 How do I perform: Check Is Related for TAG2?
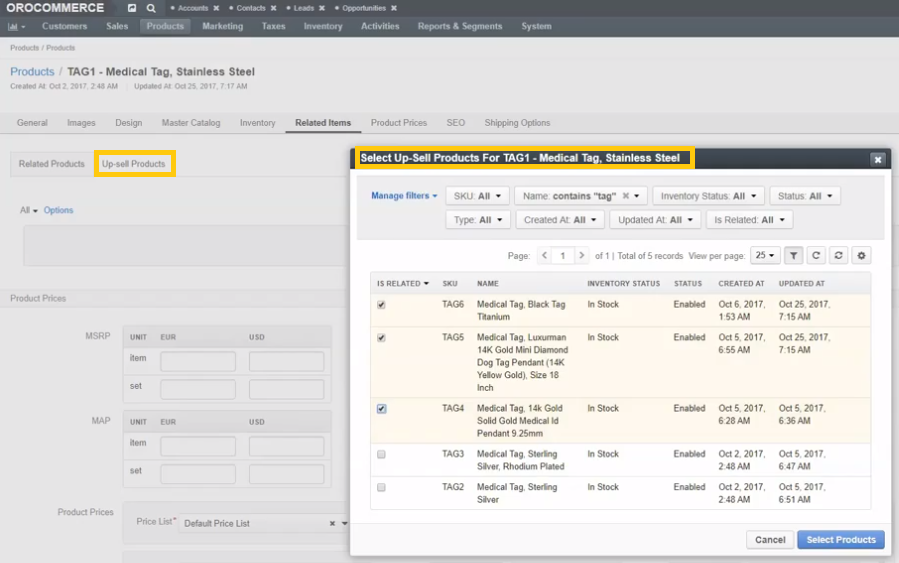coord(381,487)
